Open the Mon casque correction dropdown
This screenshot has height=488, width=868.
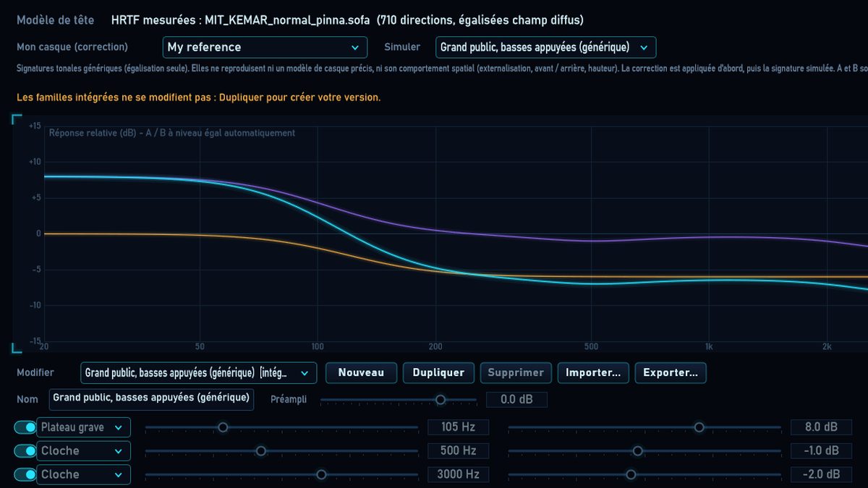coord(264,47)
